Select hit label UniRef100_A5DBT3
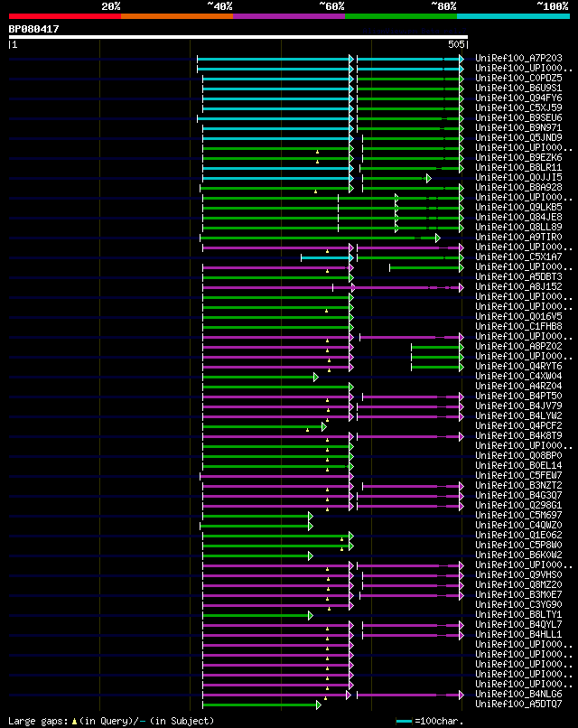The height and width of the screenshot is (728, 578). 518,276
